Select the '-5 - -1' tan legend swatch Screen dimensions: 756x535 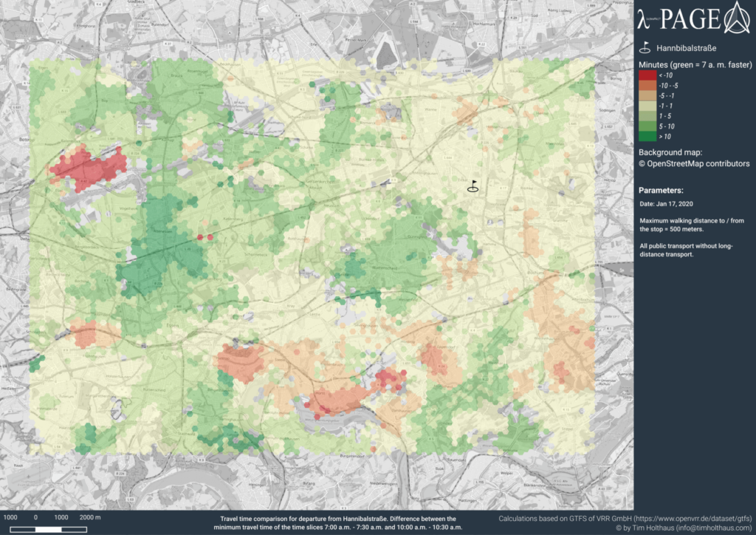(x=647, y=95)
